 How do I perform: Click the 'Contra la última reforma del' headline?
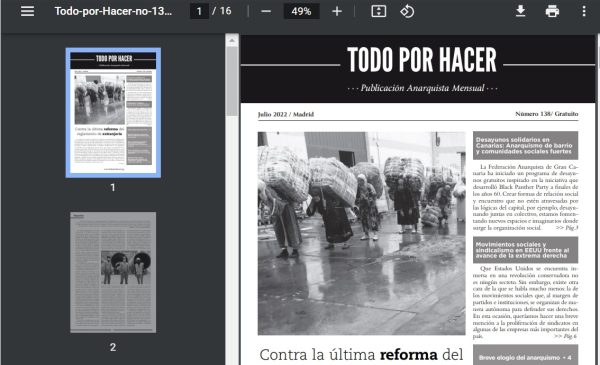pyautogui.click(x=361, y=354)
